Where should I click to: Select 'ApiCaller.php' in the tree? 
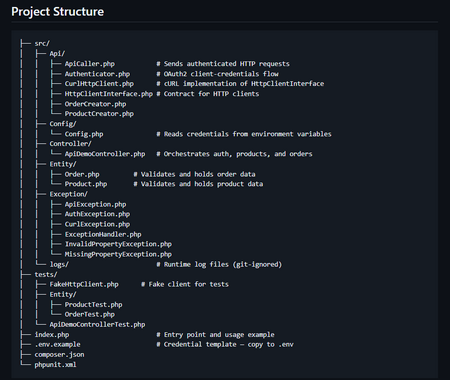tap(90, 64)
